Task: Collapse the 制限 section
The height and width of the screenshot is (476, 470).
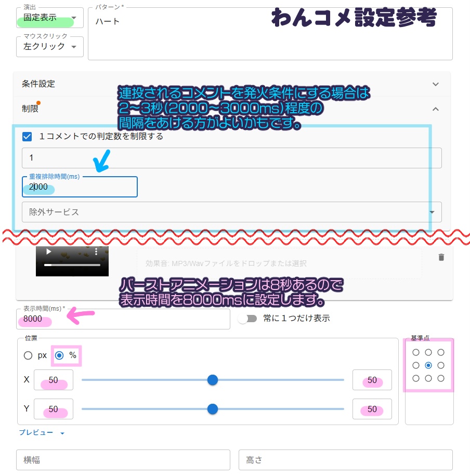Action: (x=436, y=109)
